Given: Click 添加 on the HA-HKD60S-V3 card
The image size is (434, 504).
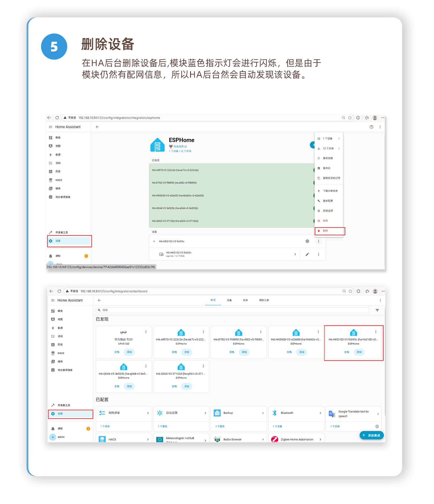Looking at the screenshot, I should [301, 352].
